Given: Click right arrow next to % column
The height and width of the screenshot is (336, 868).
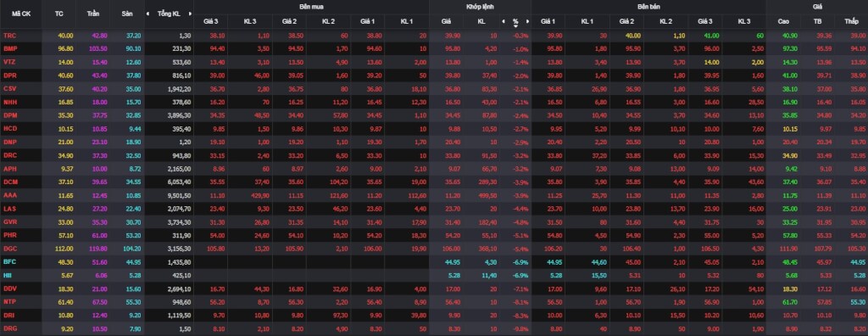Looking at the screenshot, I should (x=527, y=21).
